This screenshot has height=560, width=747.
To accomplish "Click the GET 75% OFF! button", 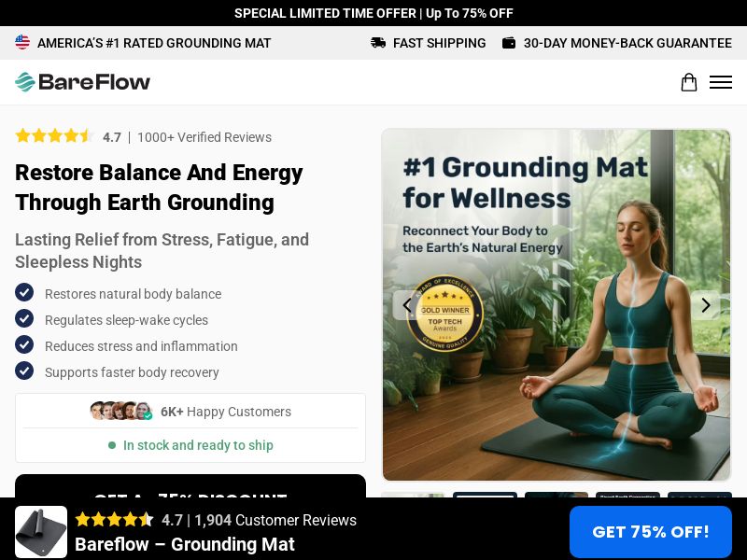I will [x=650, y=531].
